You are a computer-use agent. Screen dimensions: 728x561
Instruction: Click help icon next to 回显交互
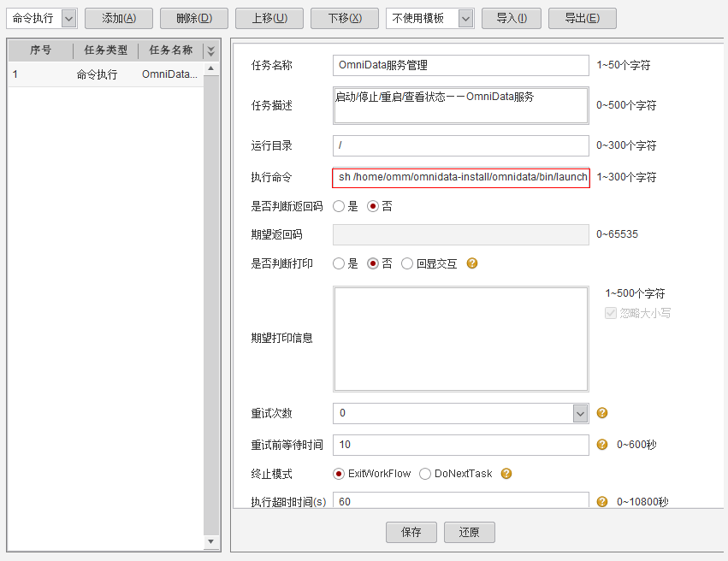point(472,263)
